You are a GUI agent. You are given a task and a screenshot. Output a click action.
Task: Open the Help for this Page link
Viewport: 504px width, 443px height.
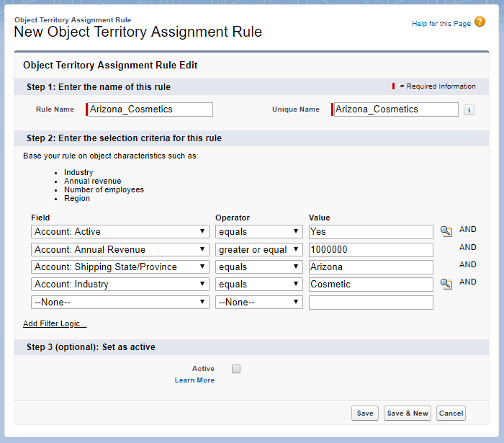pos(441,24)
